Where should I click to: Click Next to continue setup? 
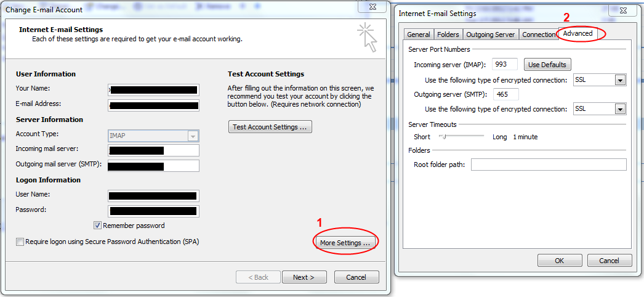point(304,277)
